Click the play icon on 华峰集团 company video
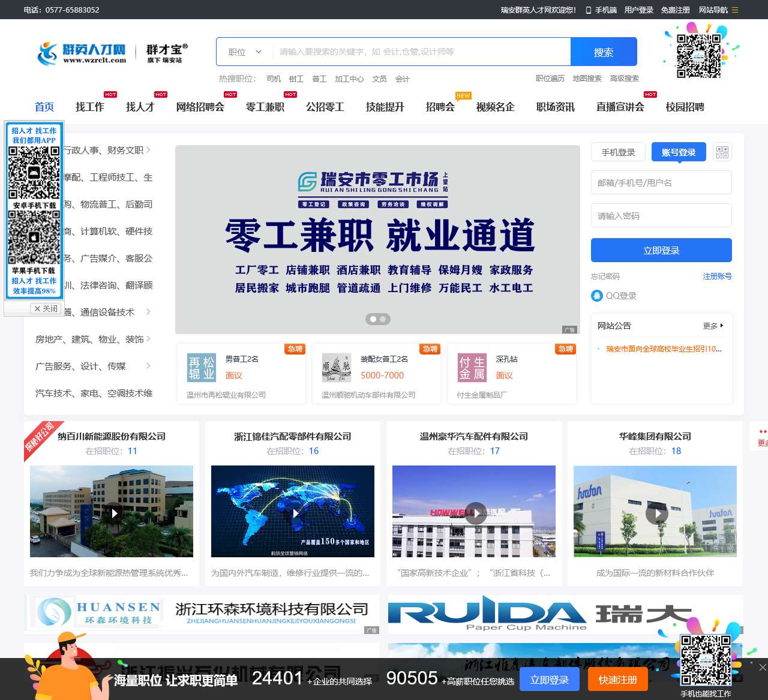This screenshot has height=700, width=768. (x=657, y=513)
